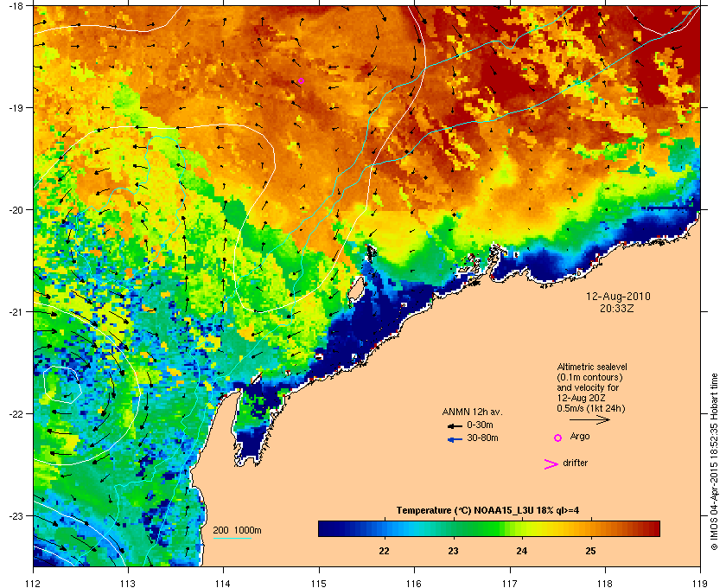Click the longitude axis label 117
726x588 pixels.
[x=510, y=583]
